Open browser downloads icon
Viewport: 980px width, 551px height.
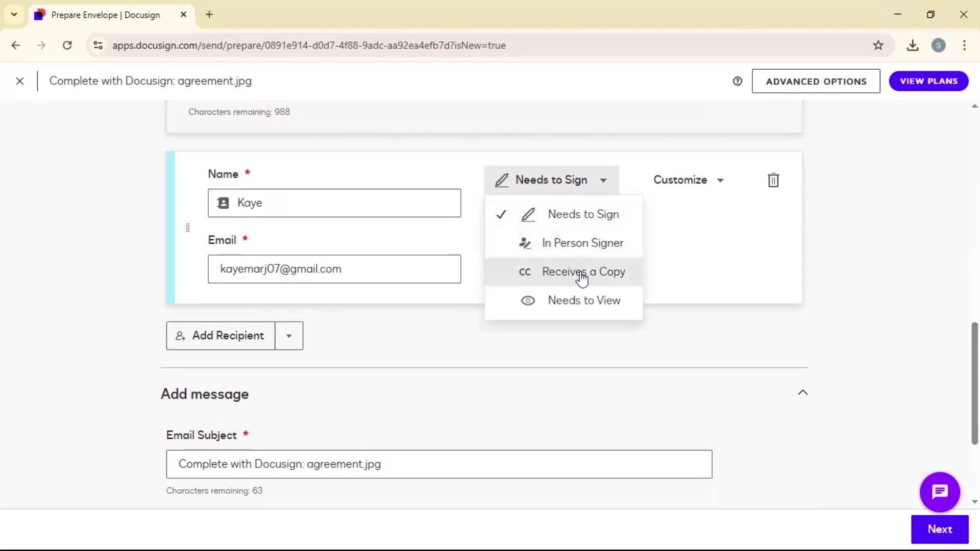913,45
